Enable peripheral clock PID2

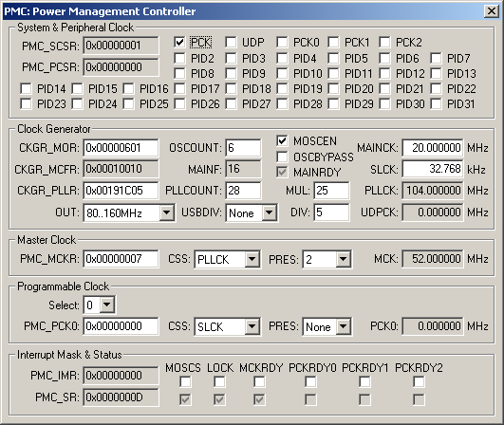[x=179, y=58]
